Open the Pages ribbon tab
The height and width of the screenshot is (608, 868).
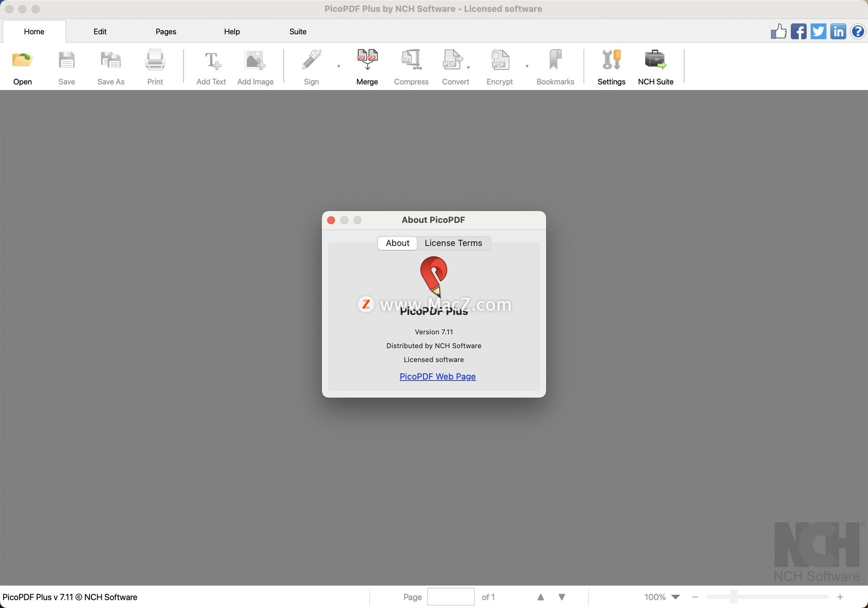coord(165,32)
